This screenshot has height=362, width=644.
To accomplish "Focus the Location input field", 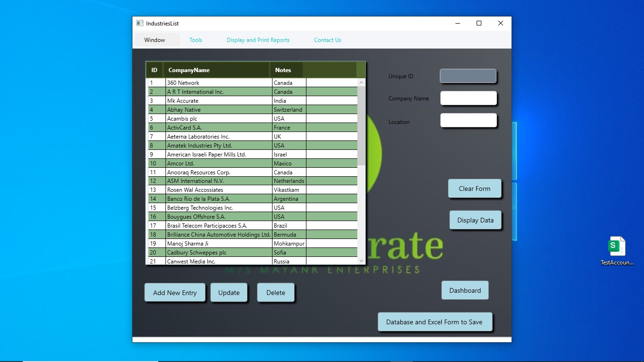I will coord(468,120).
